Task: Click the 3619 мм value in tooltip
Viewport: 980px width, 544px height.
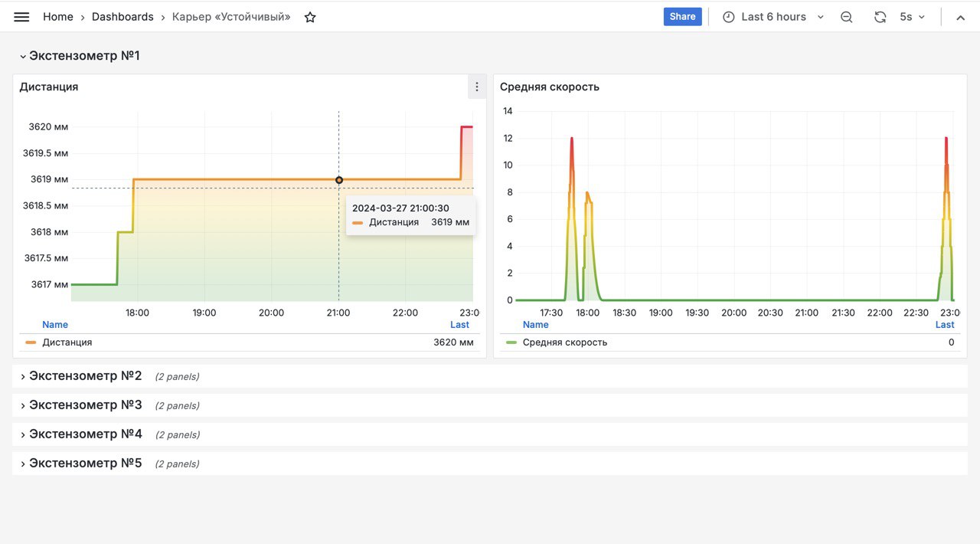Action: (450, 222)
